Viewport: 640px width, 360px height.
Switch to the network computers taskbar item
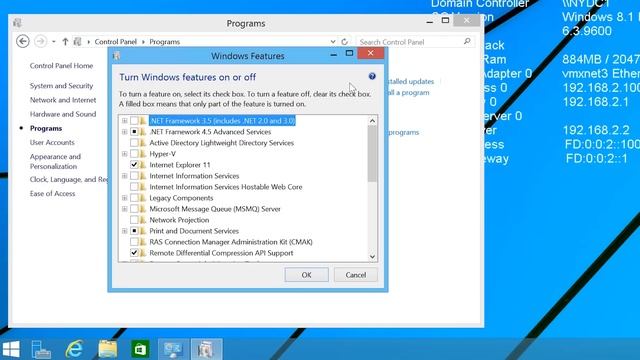173,349
